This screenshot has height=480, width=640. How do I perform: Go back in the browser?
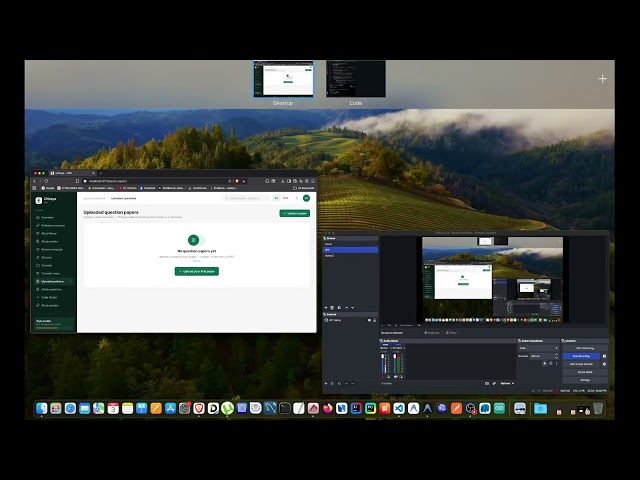click(35, 181)
